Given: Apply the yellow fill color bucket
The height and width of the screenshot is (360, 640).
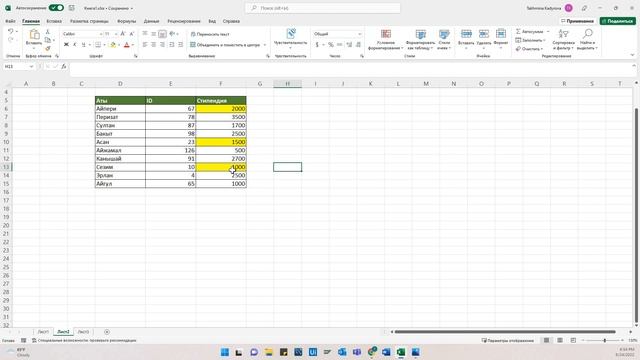Looking at the screenshot, I should point(113,44).
